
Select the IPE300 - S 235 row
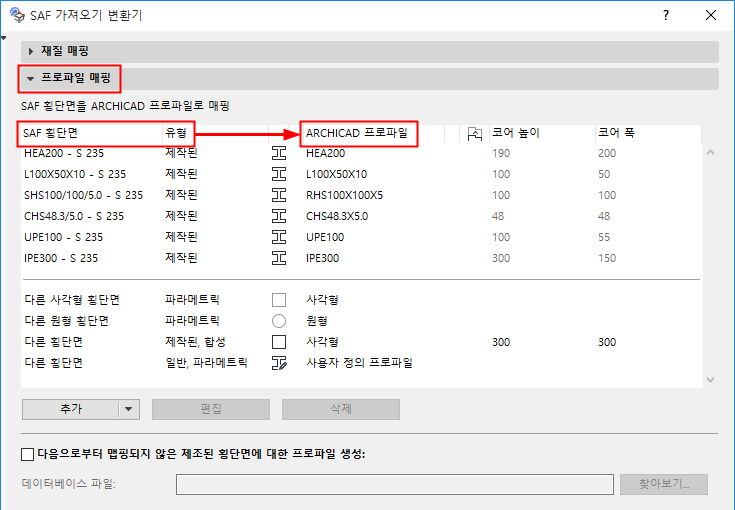tap(361, 258)
